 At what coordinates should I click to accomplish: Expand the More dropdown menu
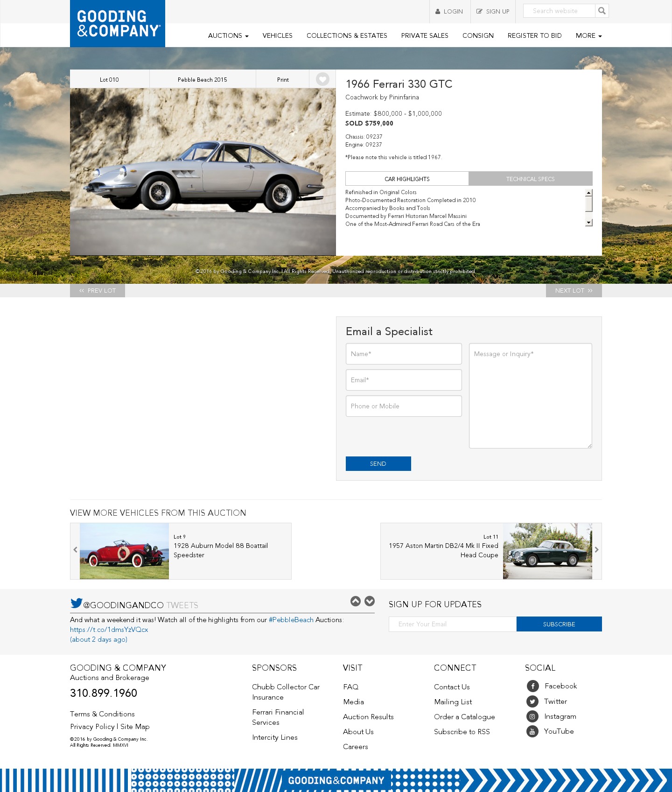coord(588,35)
